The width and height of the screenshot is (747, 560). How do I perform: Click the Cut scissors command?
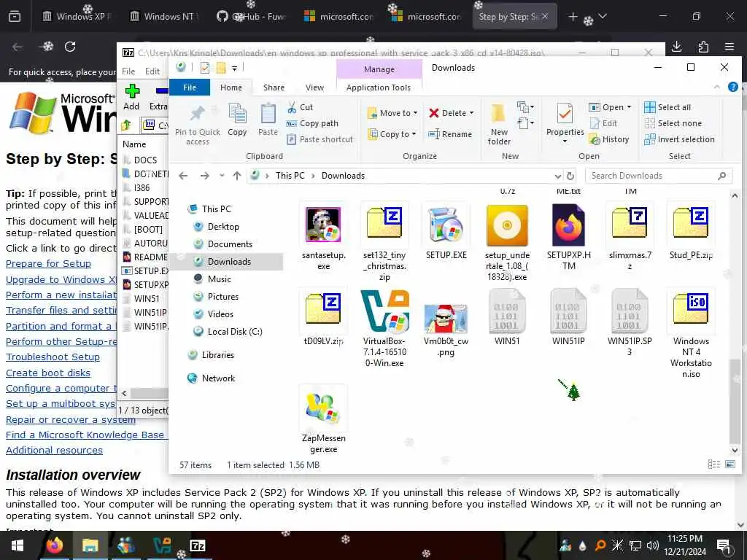(300, 107)
